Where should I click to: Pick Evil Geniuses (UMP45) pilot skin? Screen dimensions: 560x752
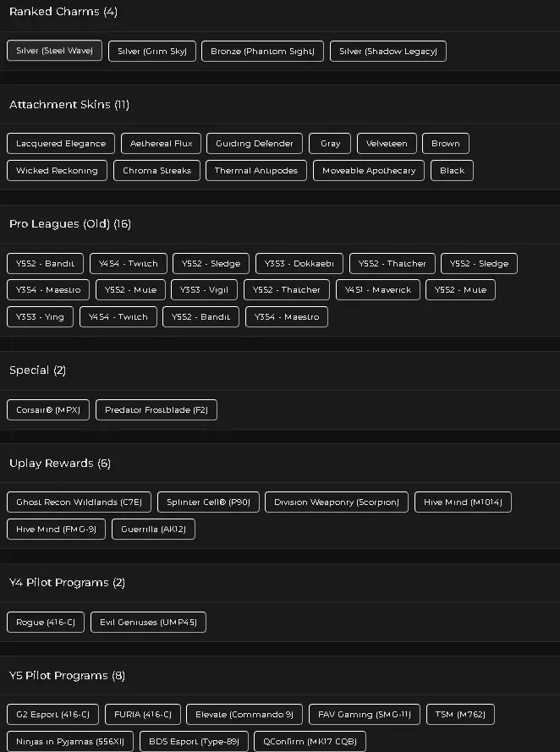coord(148,623)
